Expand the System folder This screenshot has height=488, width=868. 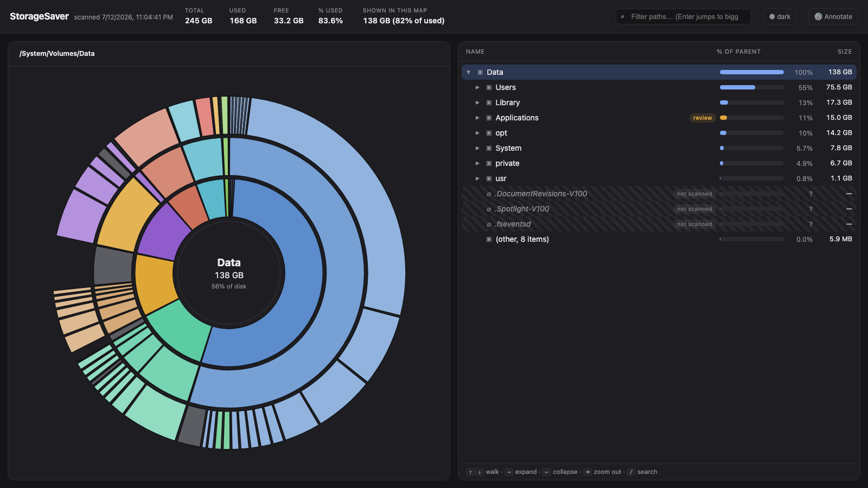click(477, 148)
